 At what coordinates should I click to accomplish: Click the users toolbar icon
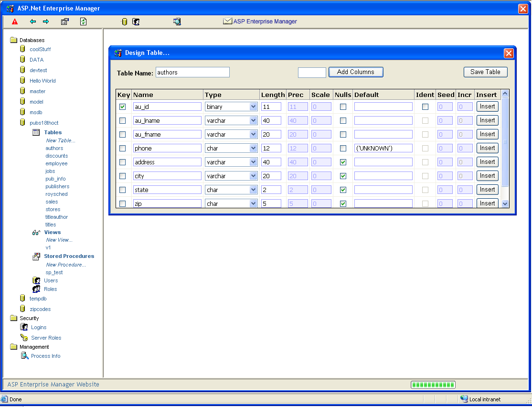tap(136, 21)
